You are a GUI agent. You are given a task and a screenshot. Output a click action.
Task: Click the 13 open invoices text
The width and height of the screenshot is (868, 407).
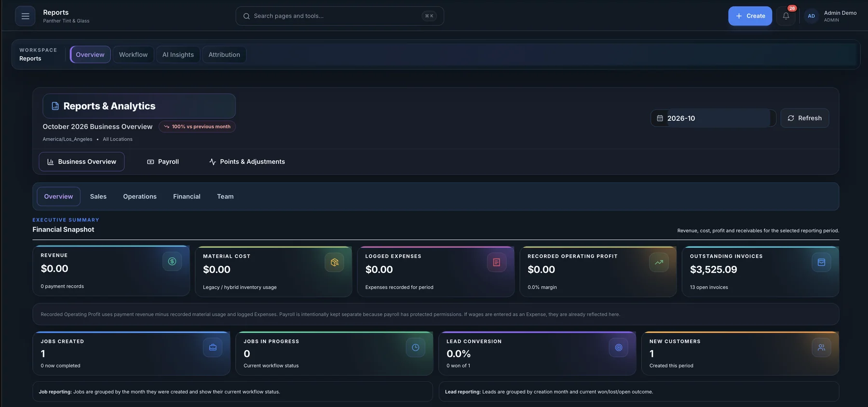[709, 288]
